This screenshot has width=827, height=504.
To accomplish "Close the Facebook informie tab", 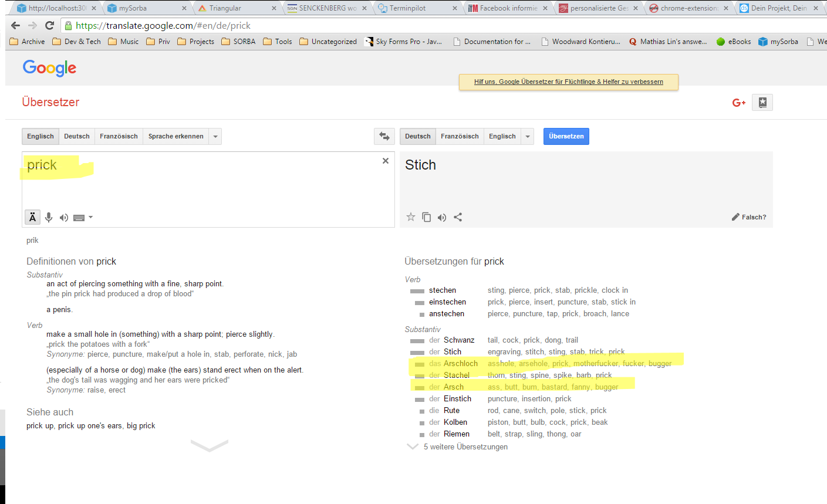I will pyautogui.click(x=545, y=8).
